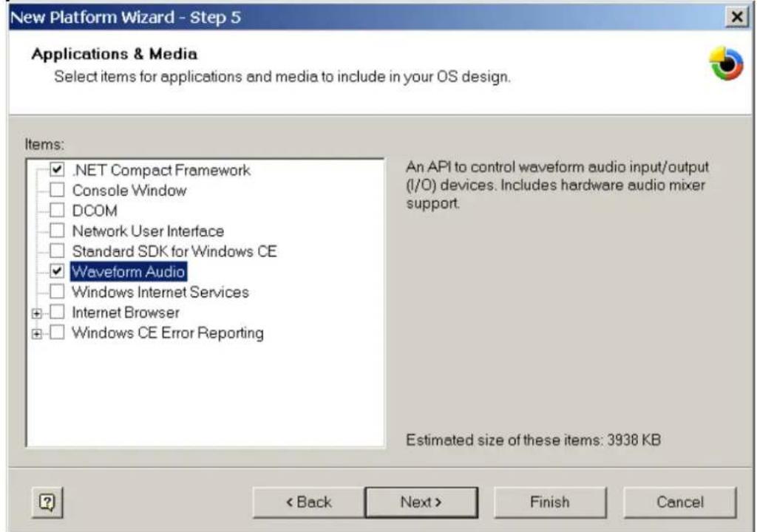This screenshot has width=757, height=532.
Task: Click the Waveform Audio API description text
Action: click(x=557, y=185)
